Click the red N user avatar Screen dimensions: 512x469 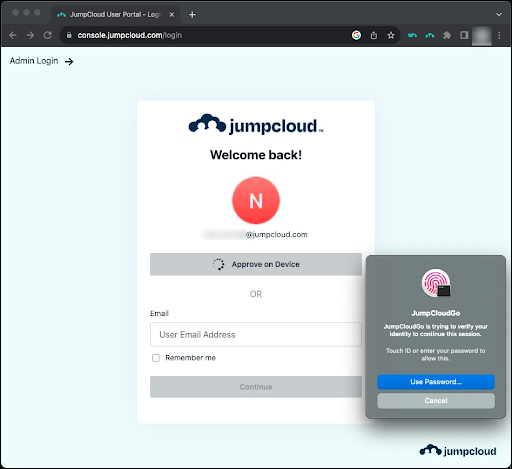pos(256,200)
